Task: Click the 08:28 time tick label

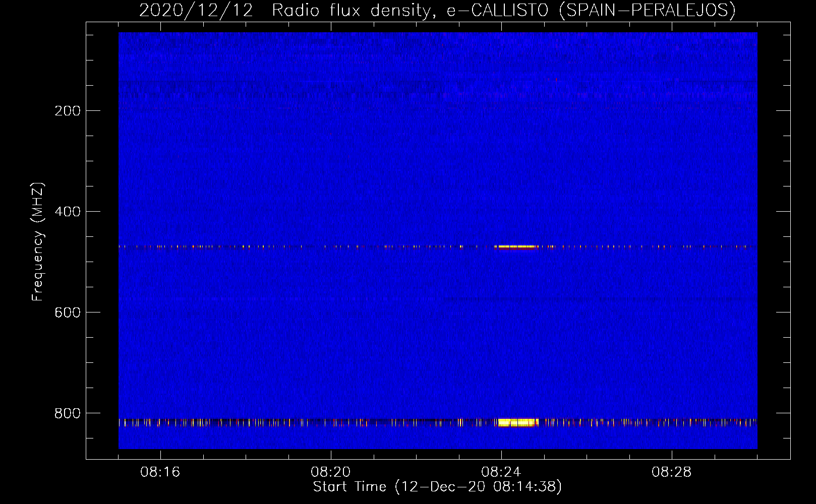Action: tap(672, 472)
